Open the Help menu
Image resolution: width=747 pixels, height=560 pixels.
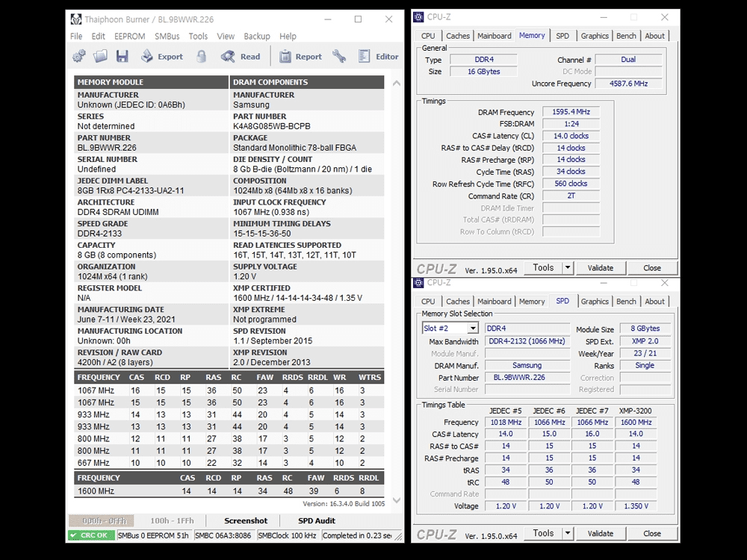[x=288, y=36]
